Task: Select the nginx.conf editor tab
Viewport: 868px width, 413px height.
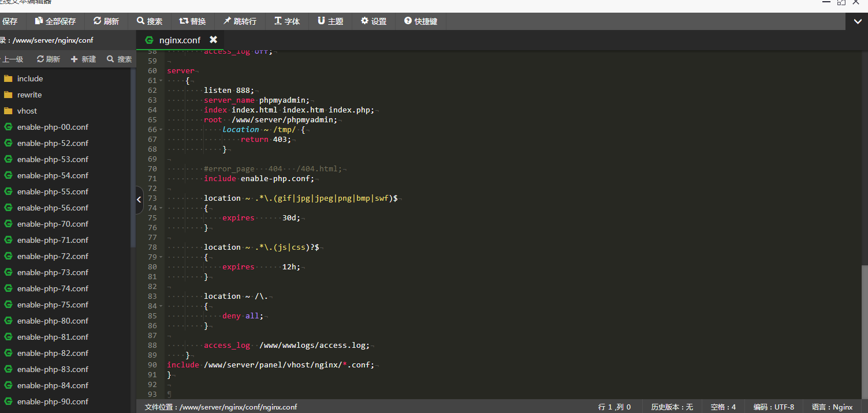Action: [x=180, y=40]
